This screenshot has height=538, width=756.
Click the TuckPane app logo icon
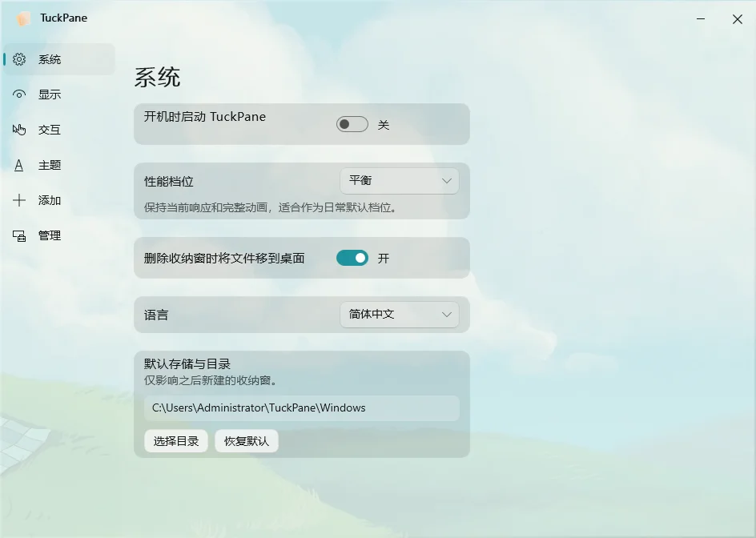(x=22, y=18)
